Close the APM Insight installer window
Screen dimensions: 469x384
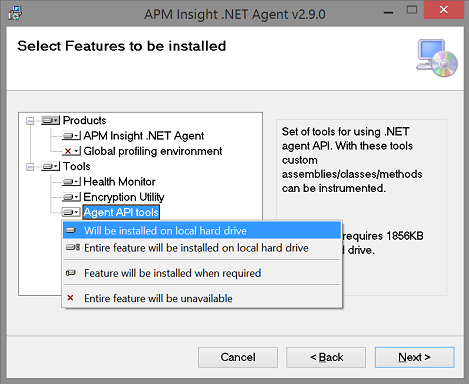click(x=444, y=10)
